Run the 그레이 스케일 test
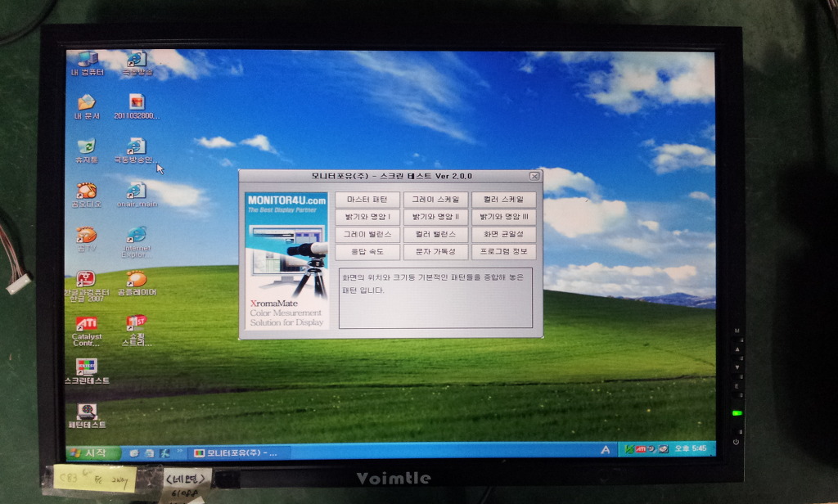 pos(435,200)
